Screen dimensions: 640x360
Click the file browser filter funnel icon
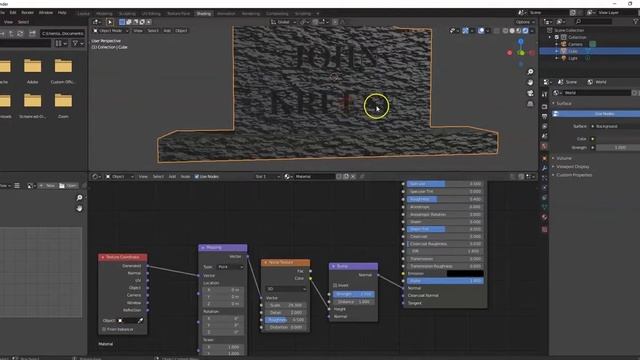point(75,43)
